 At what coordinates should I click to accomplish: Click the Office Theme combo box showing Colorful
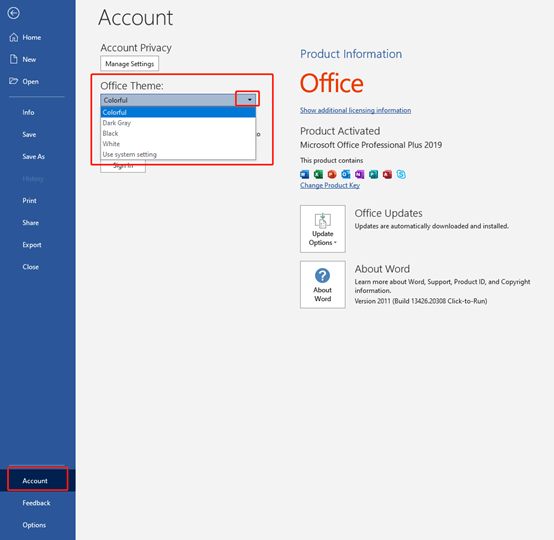[x=178, y=100]
